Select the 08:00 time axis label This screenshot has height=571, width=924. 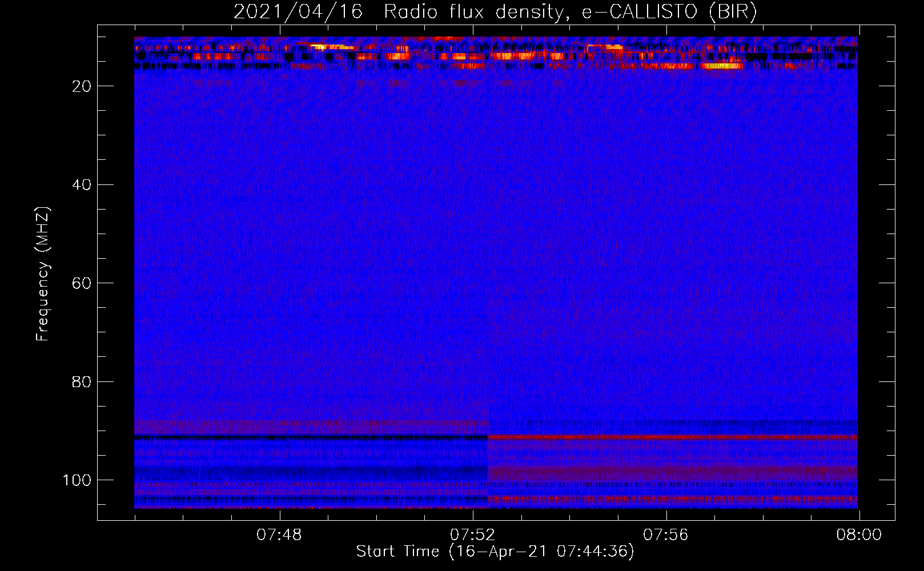[858, 535]
